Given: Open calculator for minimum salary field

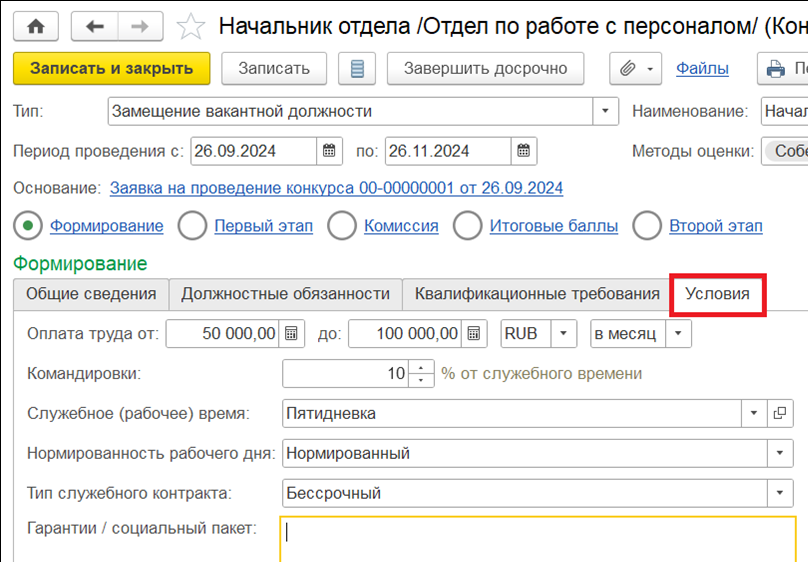Looking at the screenshot, I should (291, 333).
